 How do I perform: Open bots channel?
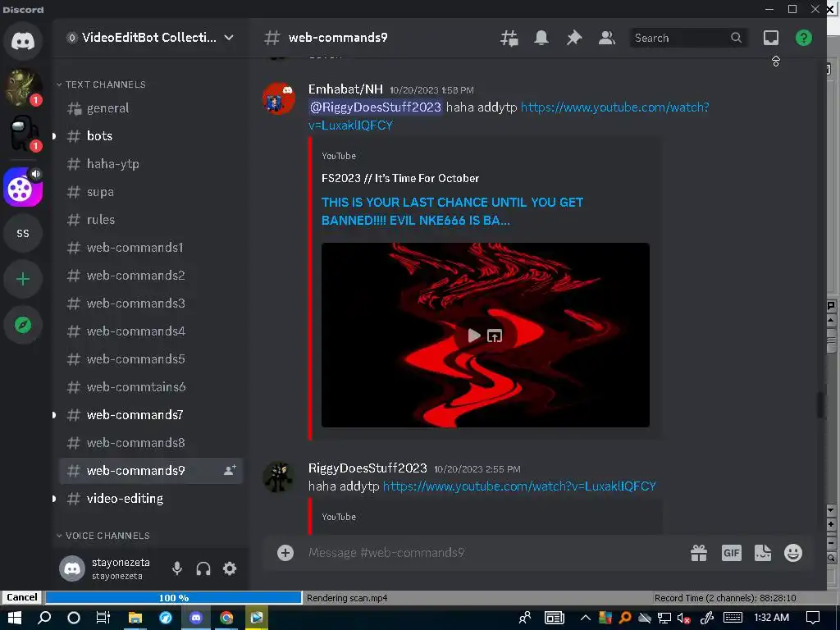click(x=151, y=136)
